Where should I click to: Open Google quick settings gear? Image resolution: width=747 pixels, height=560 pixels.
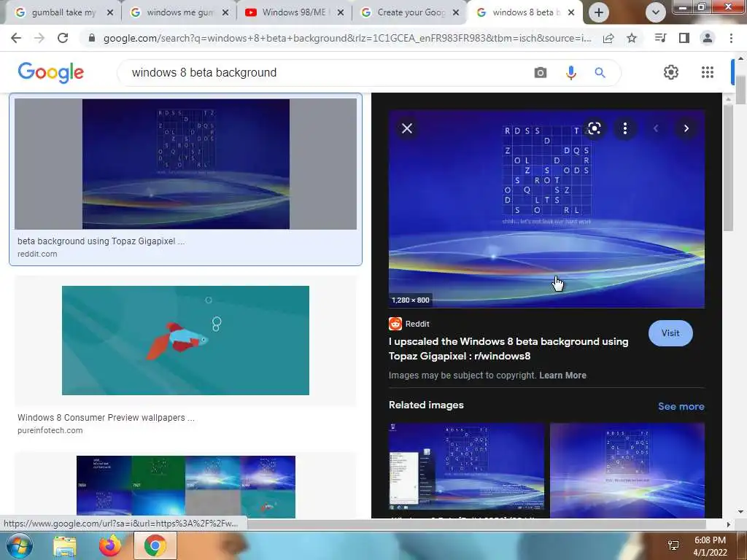pos(671,72)
